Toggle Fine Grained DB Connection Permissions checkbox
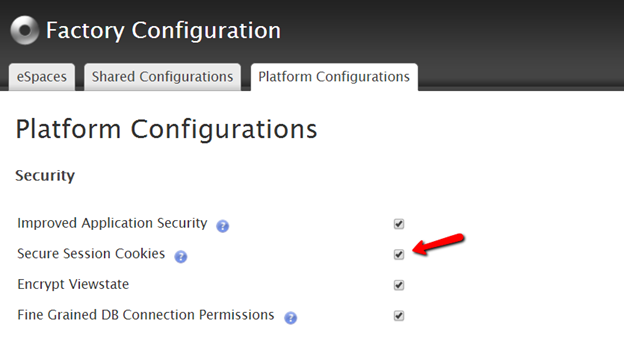Viewport: 624px width, 362px height. click(x=399, y=316)
